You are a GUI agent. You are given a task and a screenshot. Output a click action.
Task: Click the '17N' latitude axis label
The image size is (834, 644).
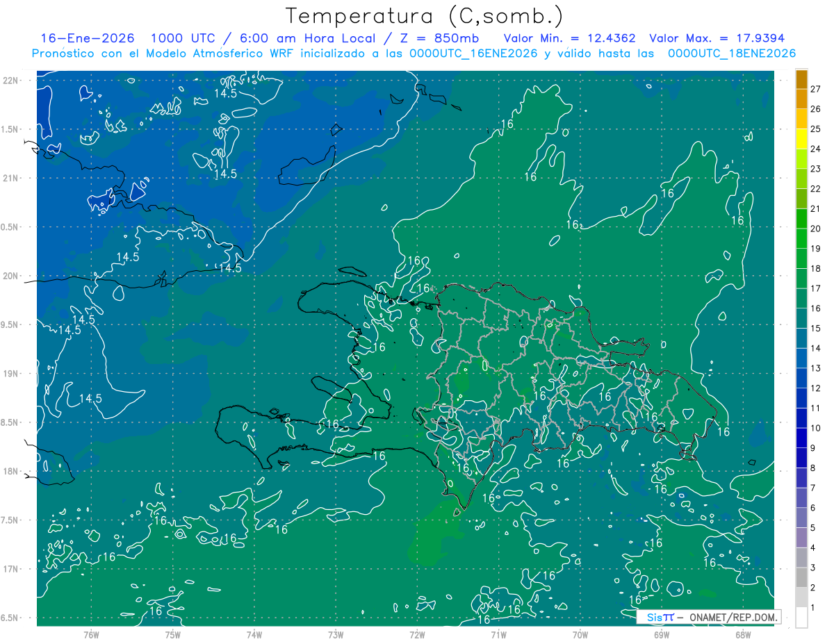pyautogui.click(x=10, y=569)
